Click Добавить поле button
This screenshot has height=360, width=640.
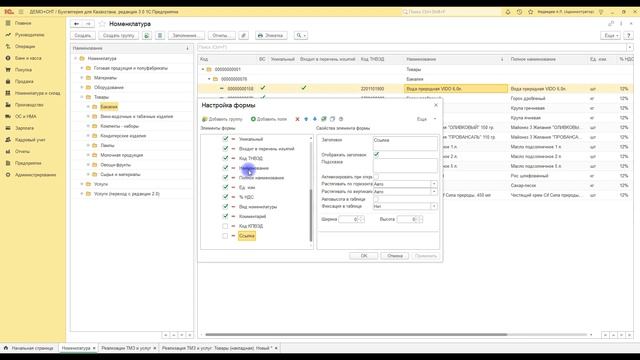(x=269, y=119)
